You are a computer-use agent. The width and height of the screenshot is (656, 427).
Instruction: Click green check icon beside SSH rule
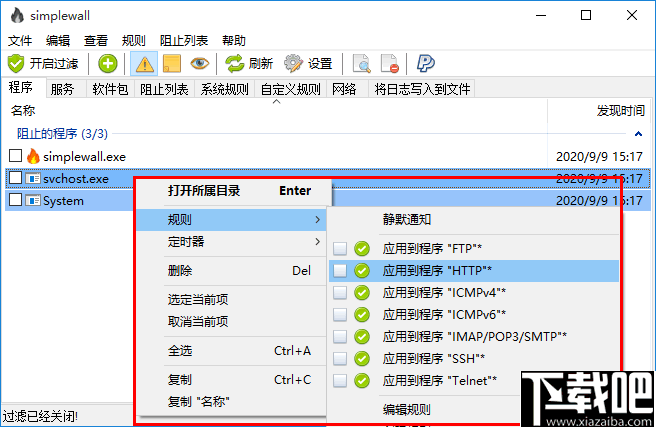362,358
